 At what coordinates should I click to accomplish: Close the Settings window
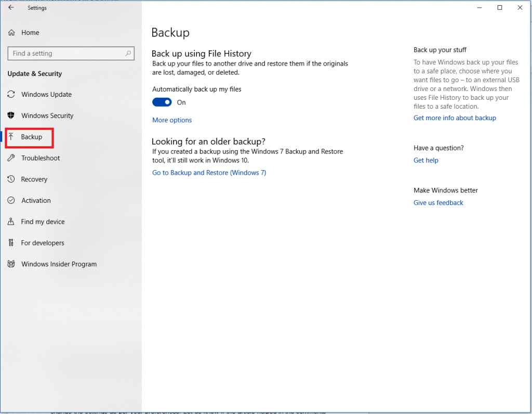click(x=520, y=7)
